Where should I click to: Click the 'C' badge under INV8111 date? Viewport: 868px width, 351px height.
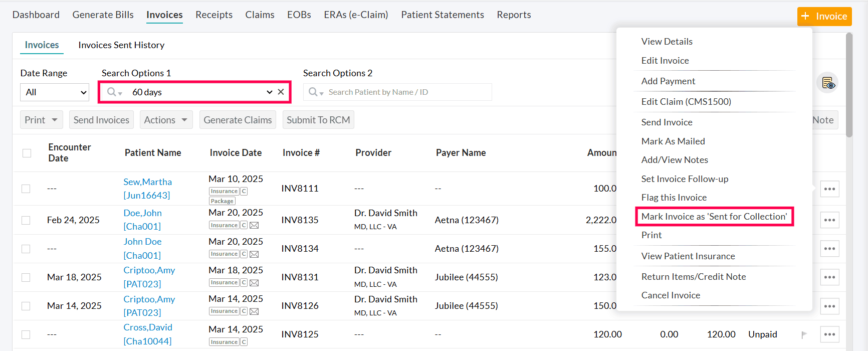tap(244, 191)
